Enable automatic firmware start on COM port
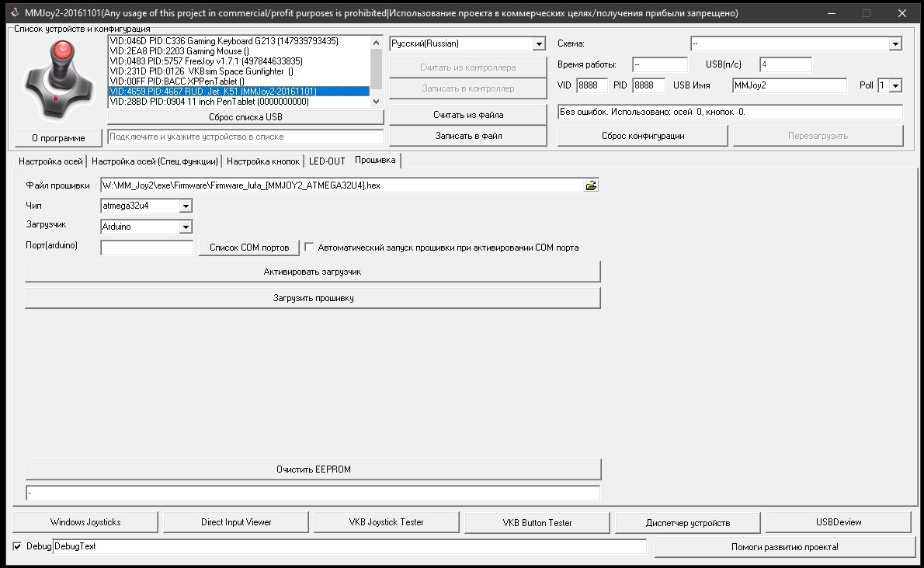 tap(310, 248)
